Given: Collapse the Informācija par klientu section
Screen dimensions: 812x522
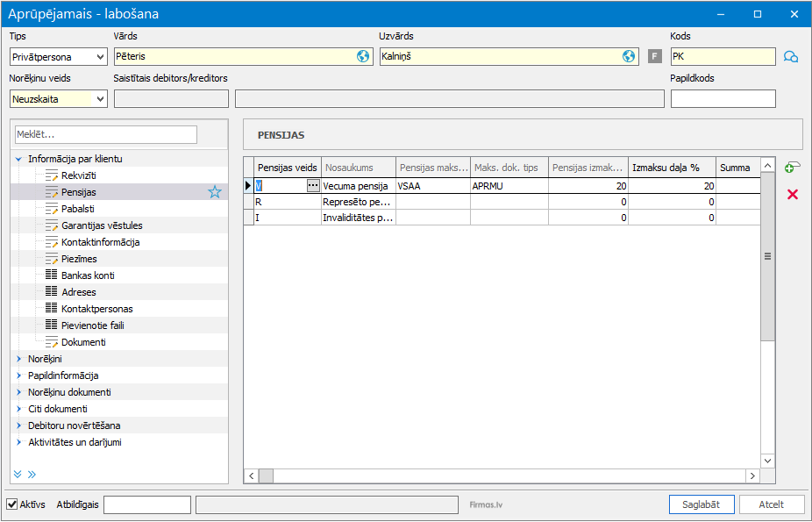Looking at the screenshot, I should pyautogui.click(x=18, y=160).
